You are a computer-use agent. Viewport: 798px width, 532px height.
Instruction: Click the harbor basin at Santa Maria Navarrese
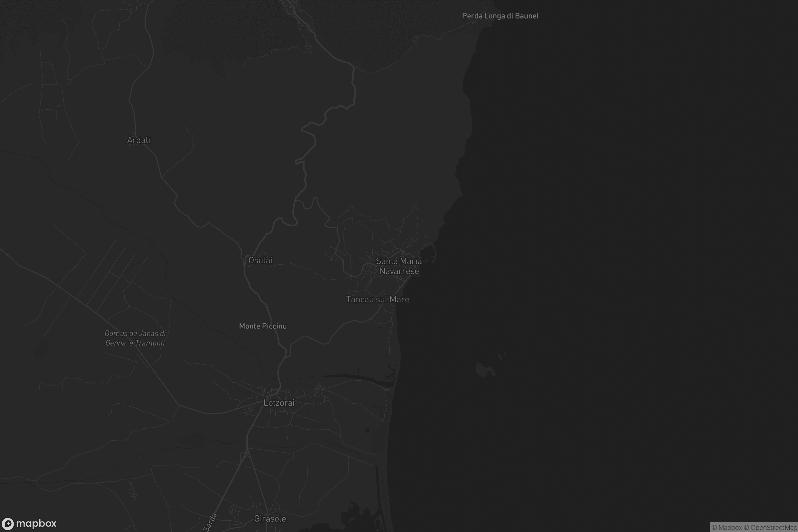(x=428, y=253)
